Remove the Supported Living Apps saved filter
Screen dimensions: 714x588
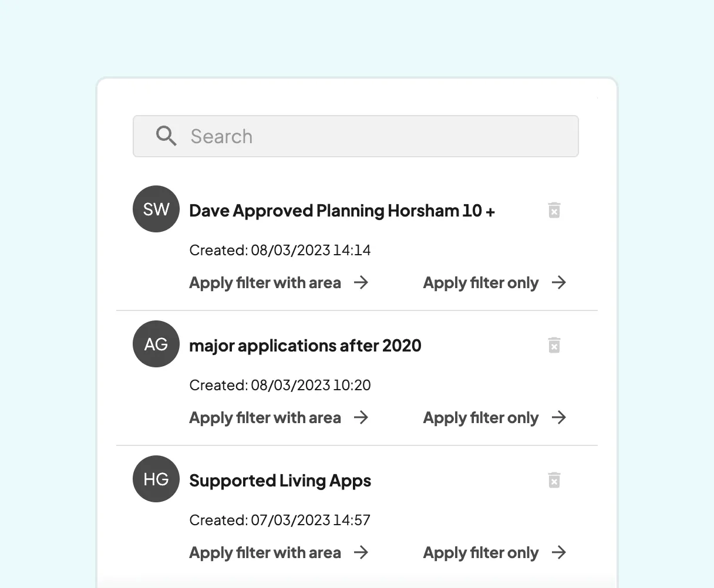click(x=554, y=479)
